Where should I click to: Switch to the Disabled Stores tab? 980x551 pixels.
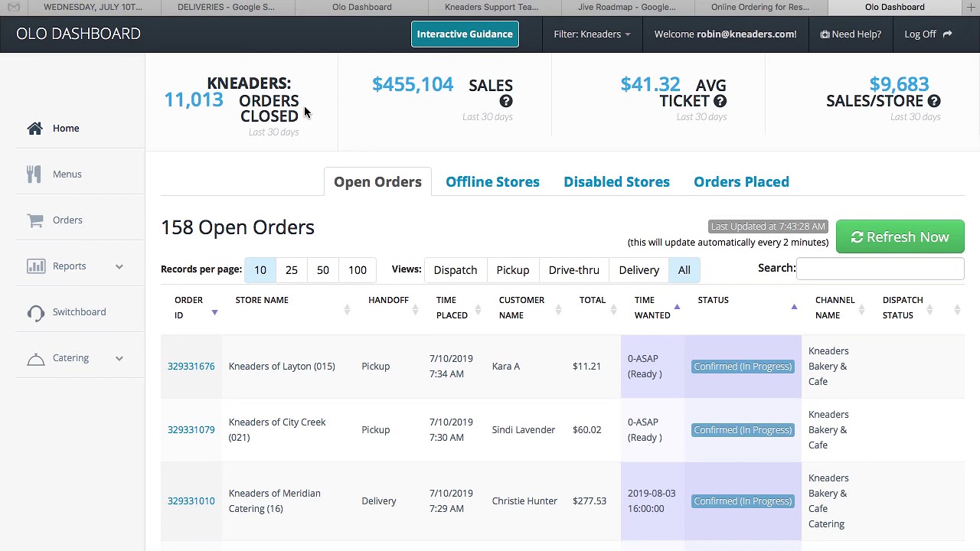(x=616, y=182)
